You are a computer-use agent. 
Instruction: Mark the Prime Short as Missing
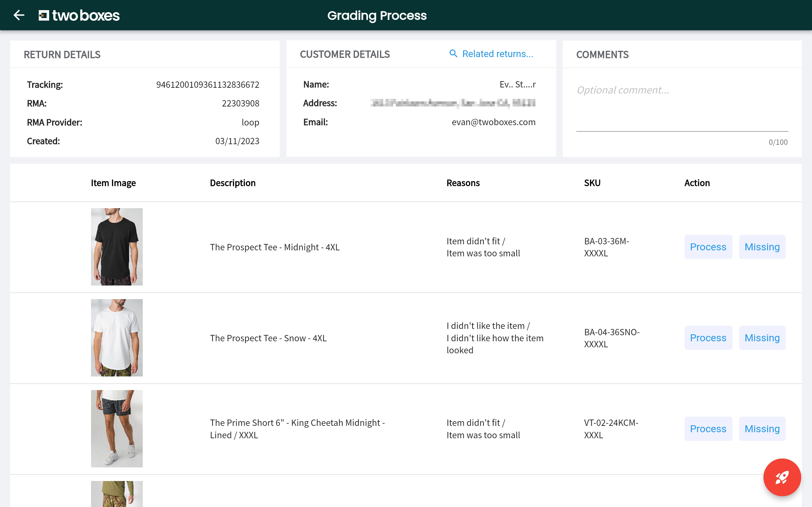pos(762,428)
